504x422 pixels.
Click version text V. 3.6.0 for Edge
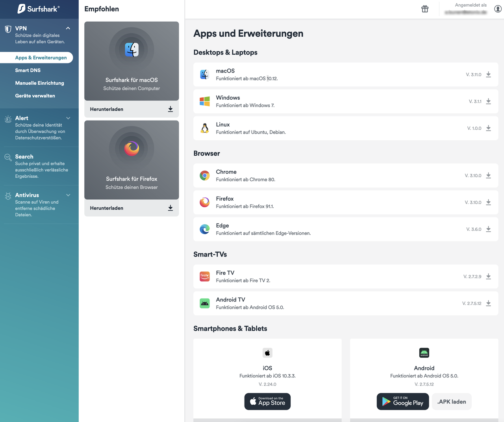474,229
